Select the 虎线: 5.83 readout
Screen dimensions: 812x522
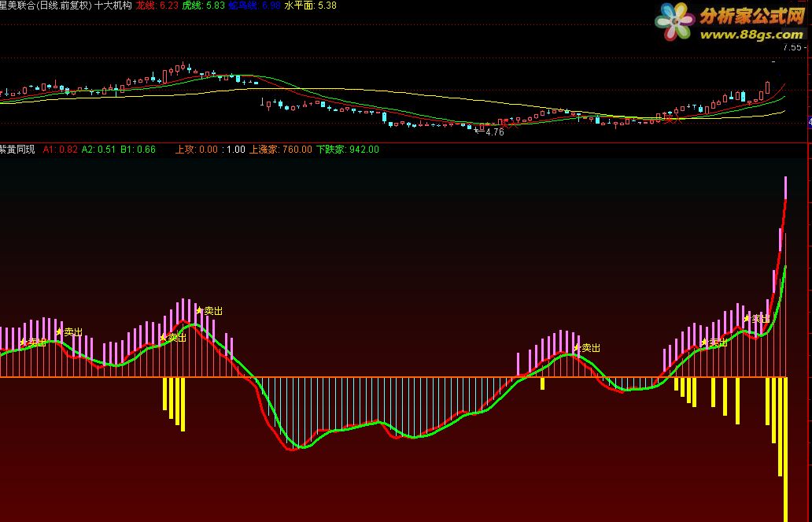click(x=204, y=6)
